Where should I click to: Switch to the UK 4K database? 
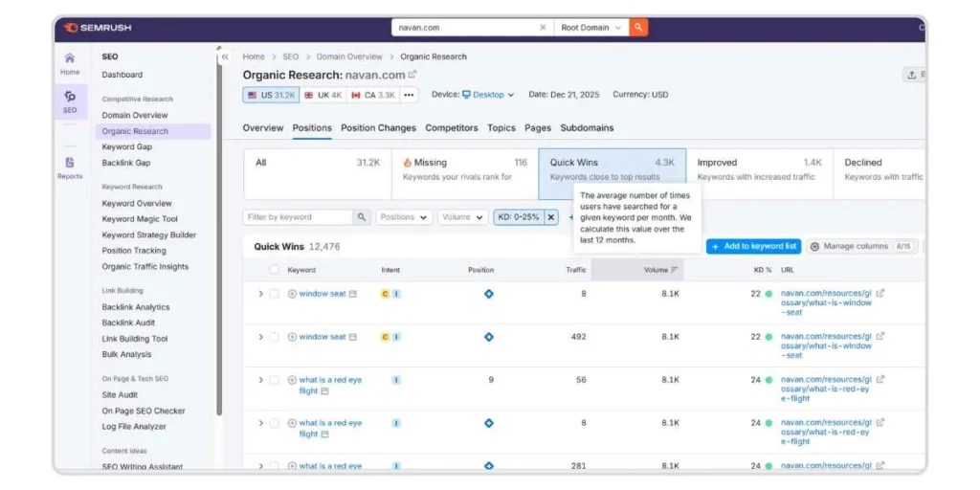(323, 95)
